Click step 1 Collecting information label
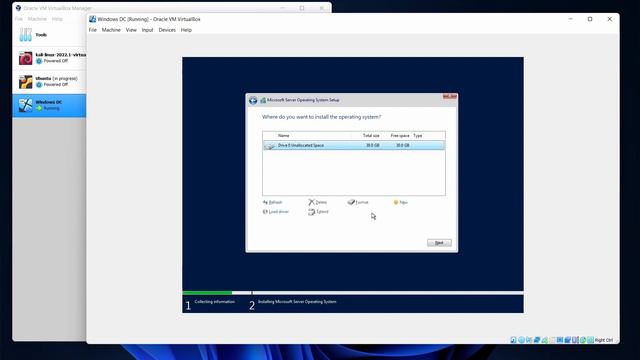640x360 pixels. click(x=215, y=302)
